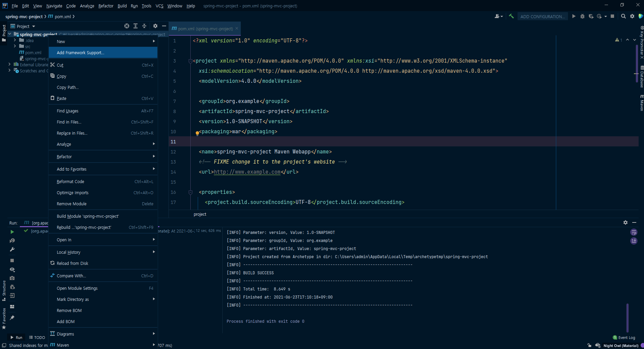Click the editor vertical scrollbar thumb
Image resolution: width=644 pixels, height=349 pixels.
pyautogui.click(x=637, y=64)
